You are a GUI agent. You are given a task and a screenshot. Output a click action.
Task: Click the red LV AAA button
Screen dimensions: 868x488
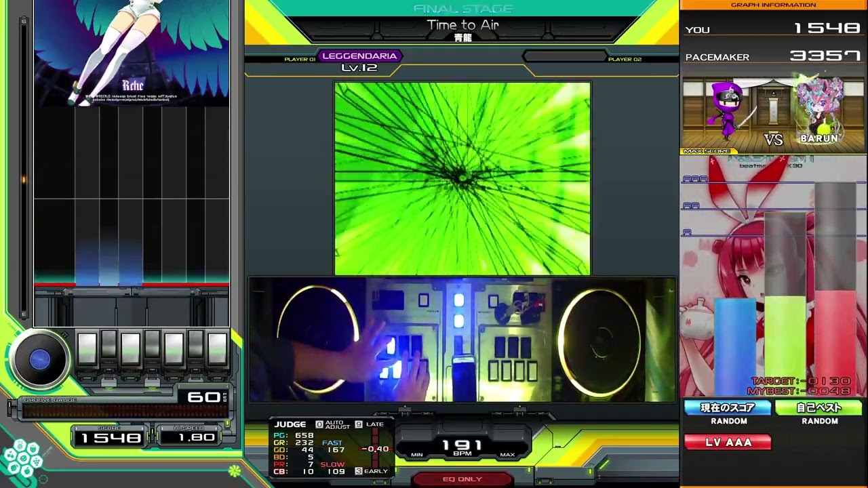pos(728,442)
